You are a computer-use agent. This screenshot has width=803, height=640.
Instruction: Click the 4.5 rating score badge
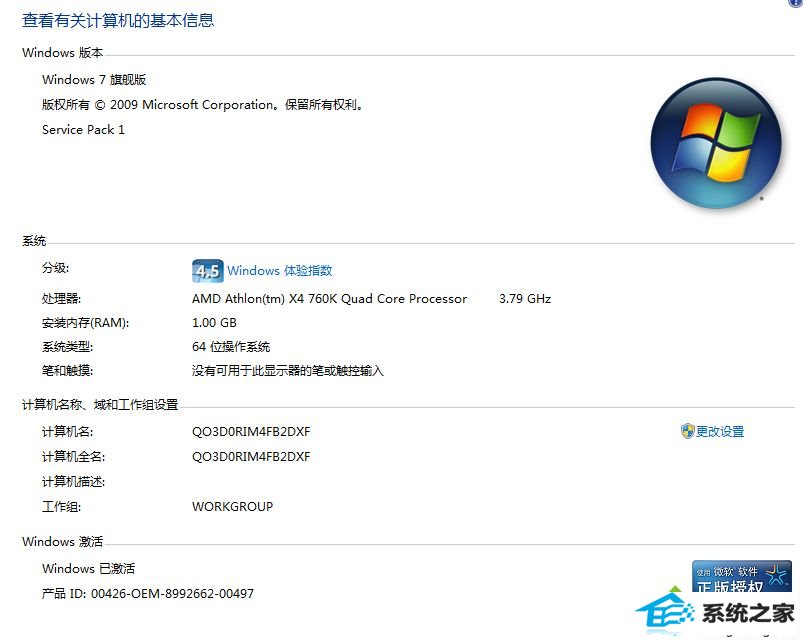207,271
